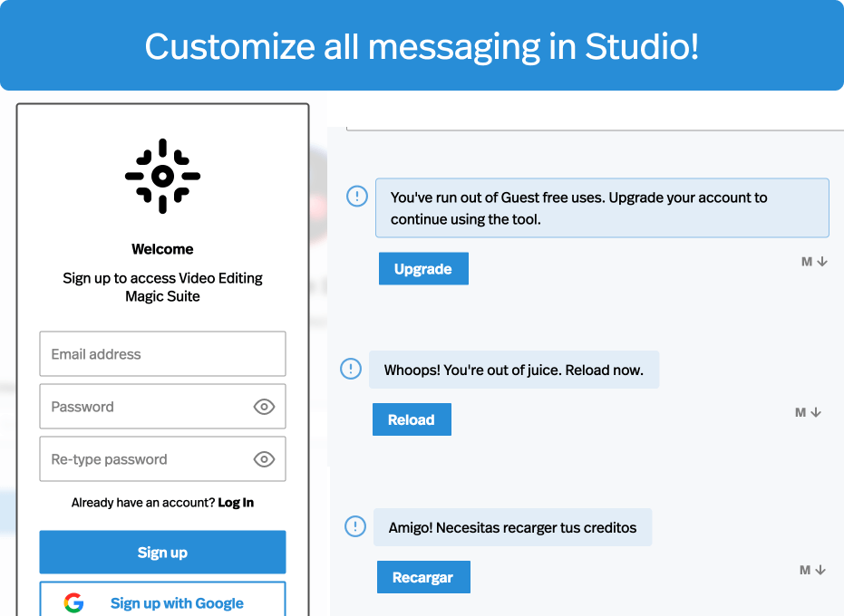844x616 pixels.
Task: Click the alert icon beside Guest free uses message
Action: point(357,196)
